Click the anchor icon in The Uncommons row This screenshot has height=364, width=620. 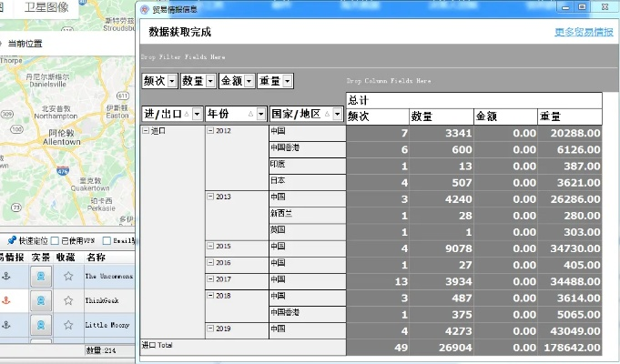click(7, 276)
